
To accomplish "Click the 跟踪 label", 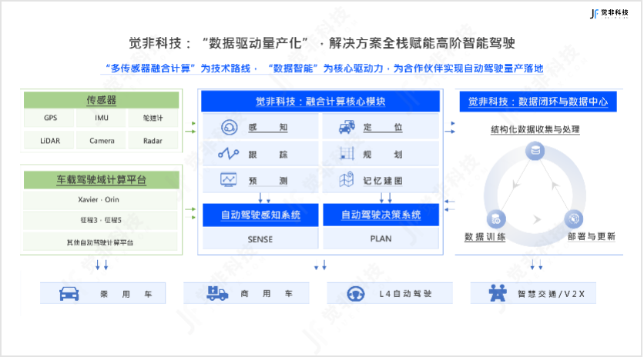I will tap(268, 155).
